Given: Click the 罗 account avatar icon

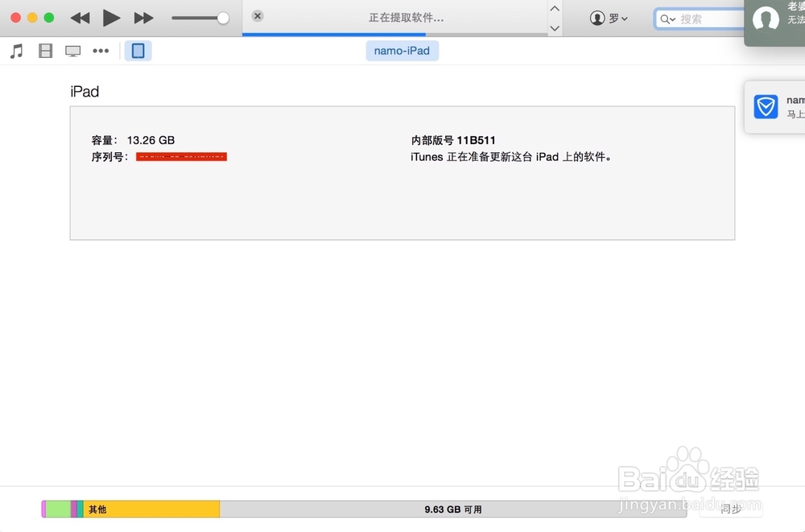Looking at the screenshot, I should pos(596,18).
